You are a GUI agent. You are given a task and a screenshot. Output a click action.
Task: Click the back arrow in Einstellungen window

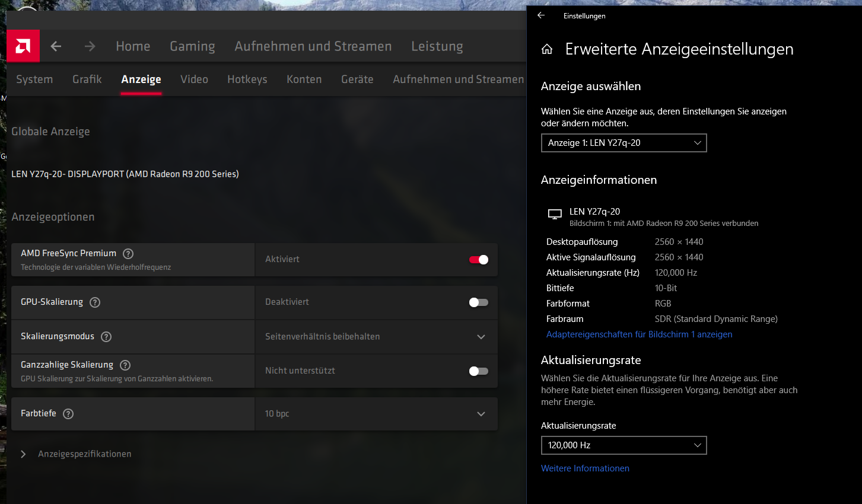(541, 15)
